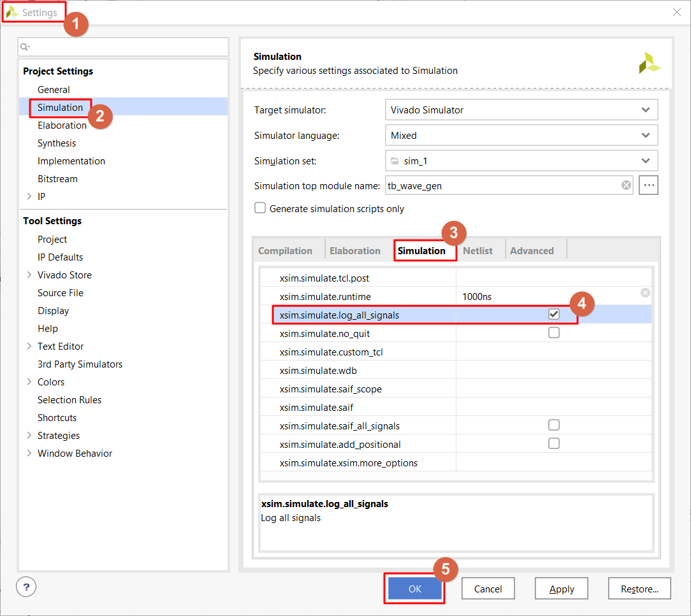The height and width of the screenshot is (616, 691).
Task: Click the Cancel button
Action: (488, 589)
